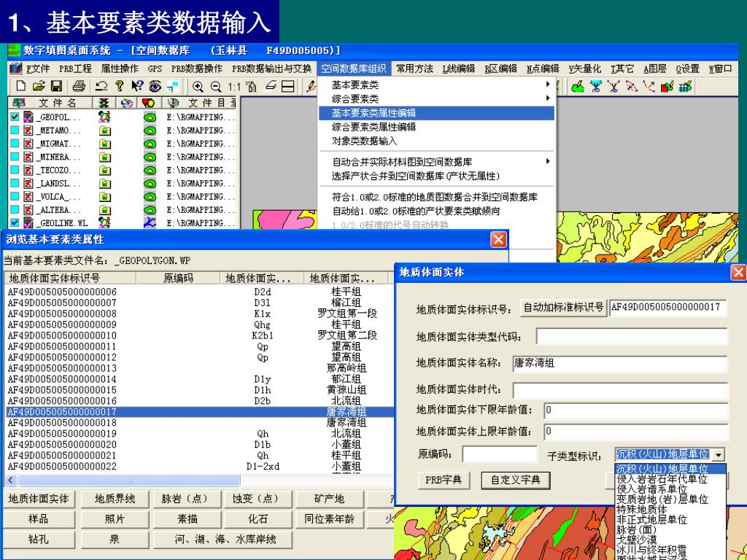Screen dimensions: 747x560
Task: Click the grid edit pencil icon
Action: click(x=685, y=86)
